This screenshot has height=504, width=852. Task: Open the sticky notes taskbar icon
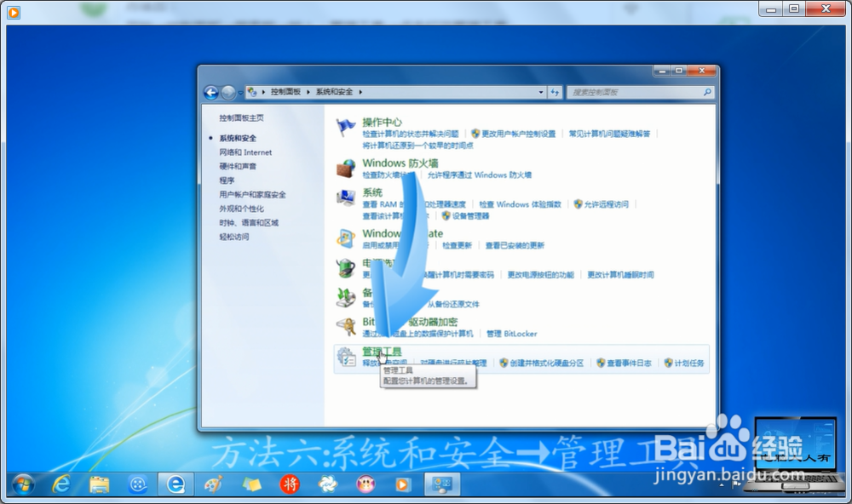tap(251, 484)
